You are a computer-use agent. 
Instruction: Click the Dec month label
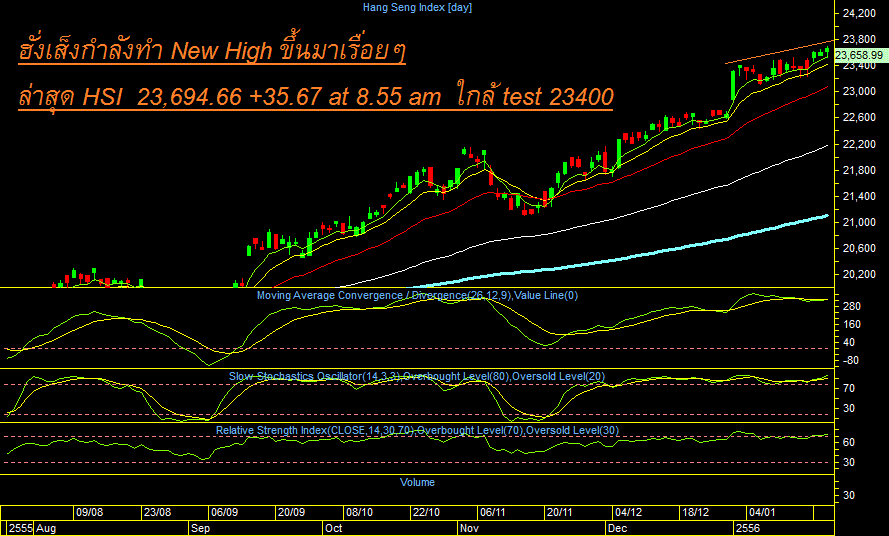pyautogui.click(x=617, y=529)
